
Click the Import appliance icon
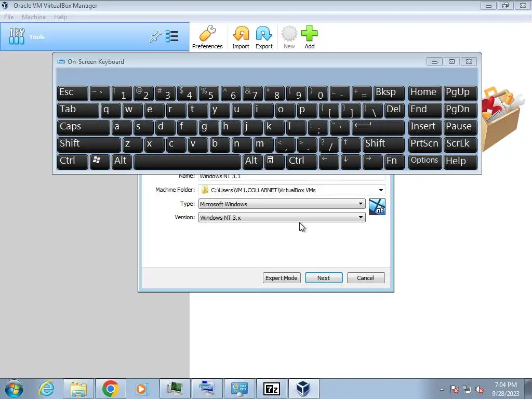[x=241, y=37]
